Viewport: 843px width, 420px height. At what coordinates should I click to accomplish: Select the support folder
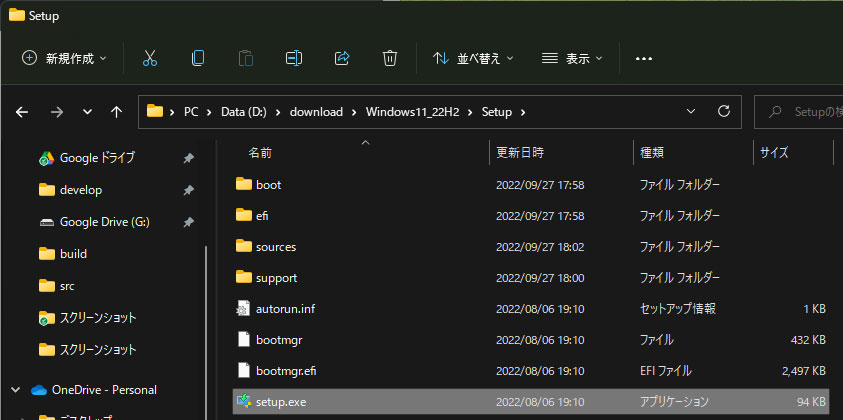point(530,277)
